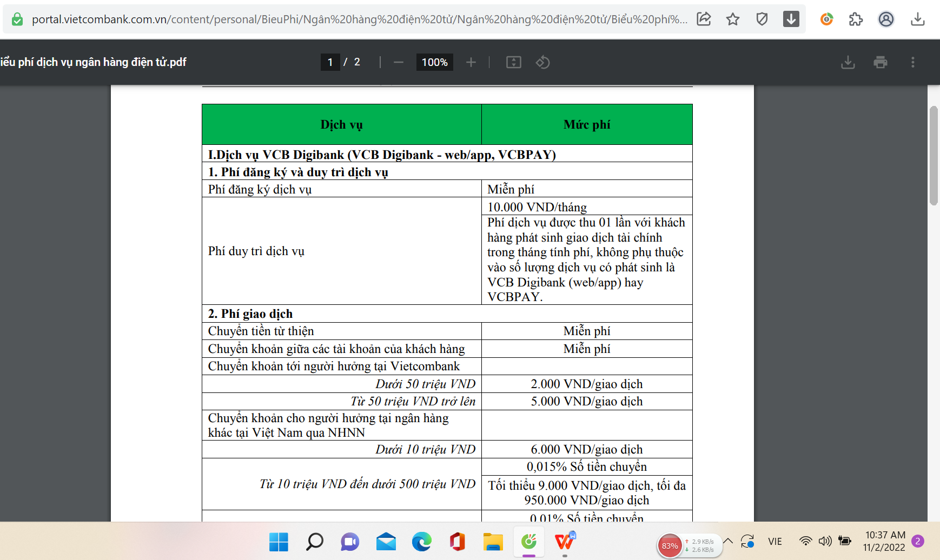The image size is (940, 560).
Task: Click 'Từ 50 triệu VND trở lên' cell
Action: pyautogui.click(x=342, y=401)
